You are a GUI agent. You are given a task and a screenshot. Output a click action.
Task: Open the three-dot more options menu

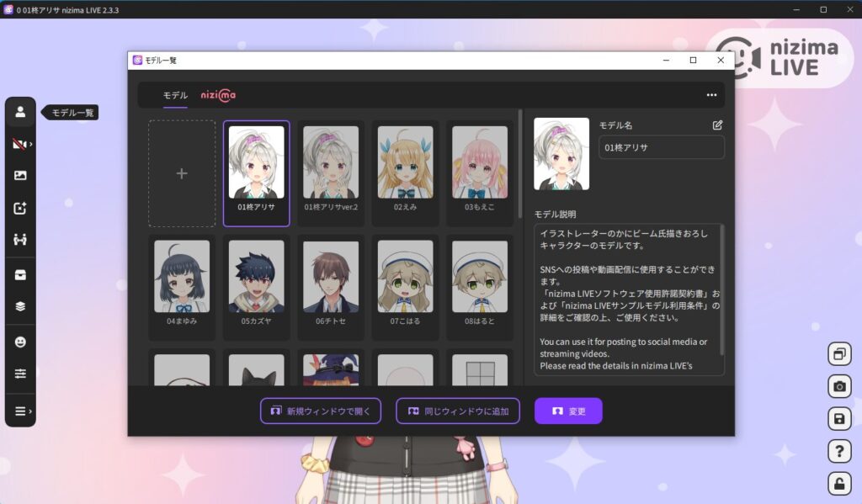pyautogui.click(x=711, y=95)
